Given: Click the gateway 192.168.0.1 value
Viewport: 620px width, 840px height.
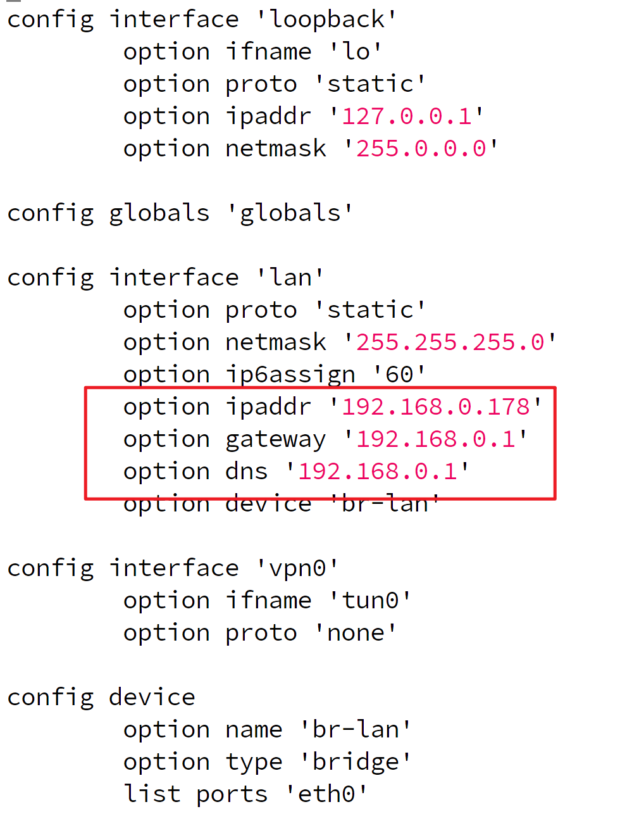Looking at the screenshot, I should coord(436,439).
